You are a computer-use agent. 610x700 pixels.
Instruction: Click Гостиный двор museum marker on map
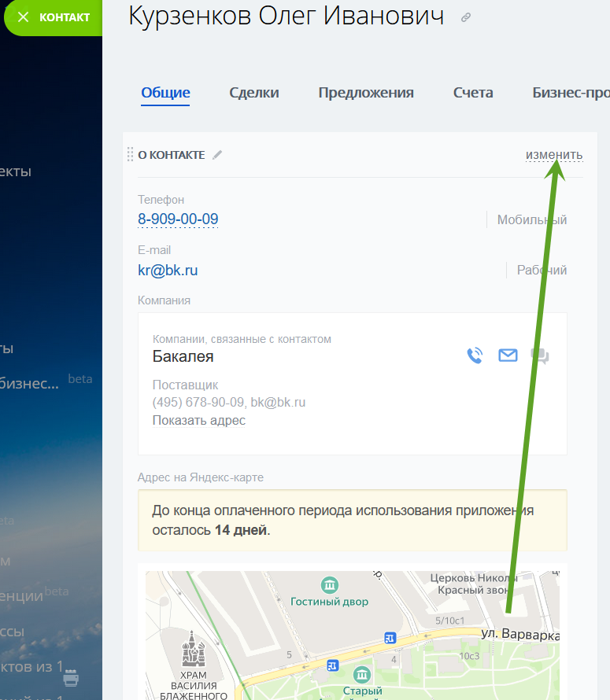[x=330, y=585]
